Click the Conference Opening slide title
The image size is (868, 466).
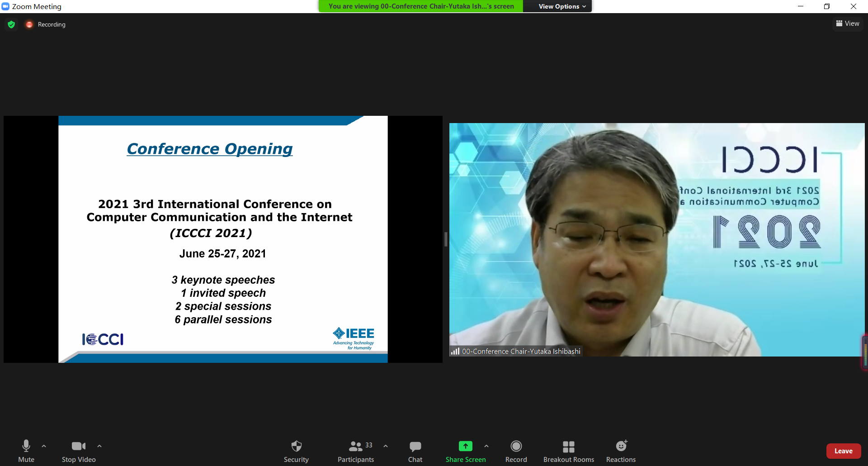tap(210, 149)
